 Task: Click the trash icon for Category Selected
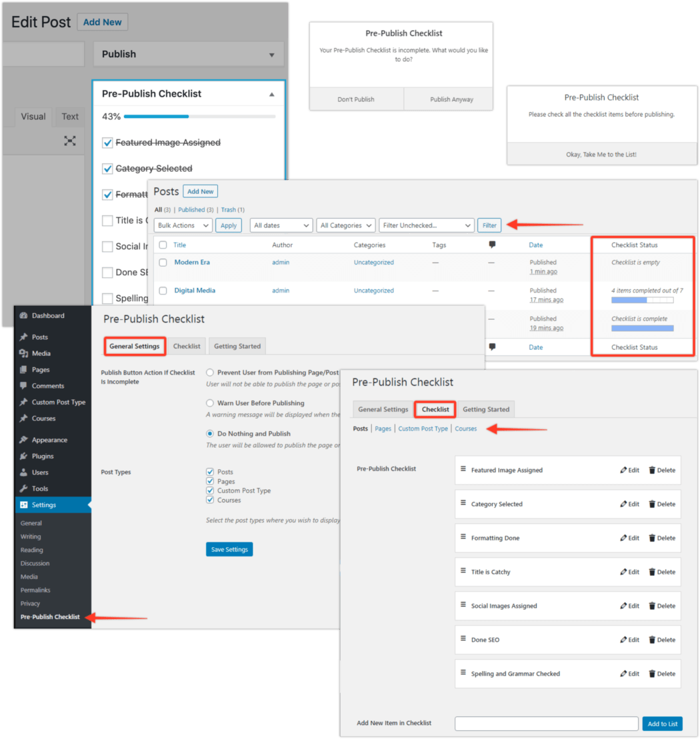(x=652, y=504)
